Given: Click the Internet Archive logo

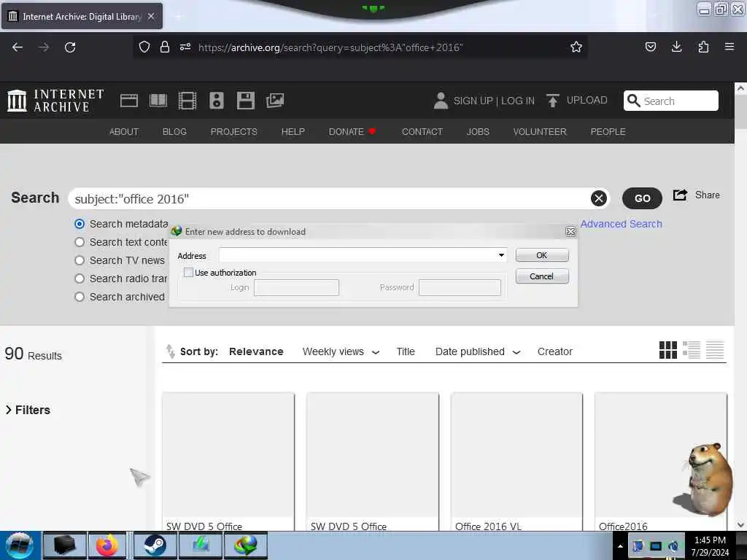Looking at the screenshot, I should tap(55, 101).
